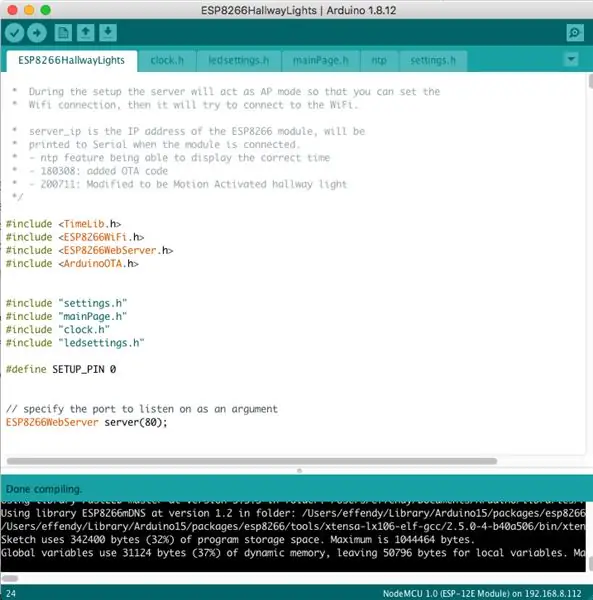Click the NodeMCU board info in the status bar
Screen dimensions: 593x600
[482, 593]
